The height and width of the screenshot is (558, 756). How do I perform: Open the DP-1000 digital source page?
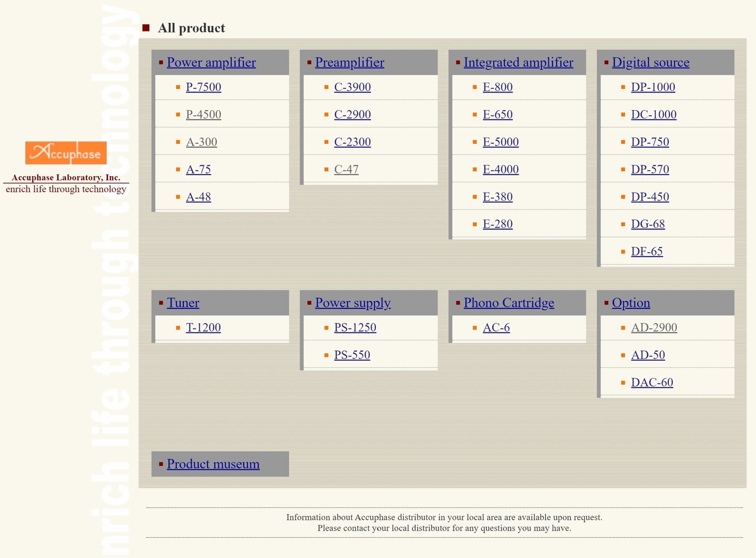tap(653, 87)
